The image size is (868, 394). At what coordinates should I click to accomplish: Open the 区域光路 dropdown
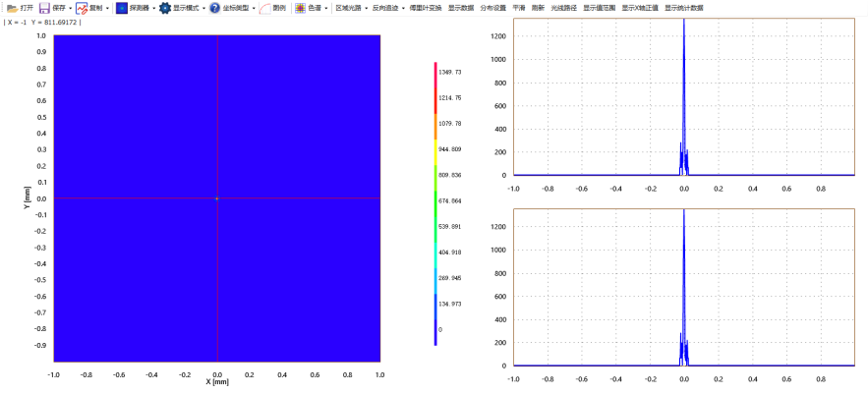click(349, 7)
